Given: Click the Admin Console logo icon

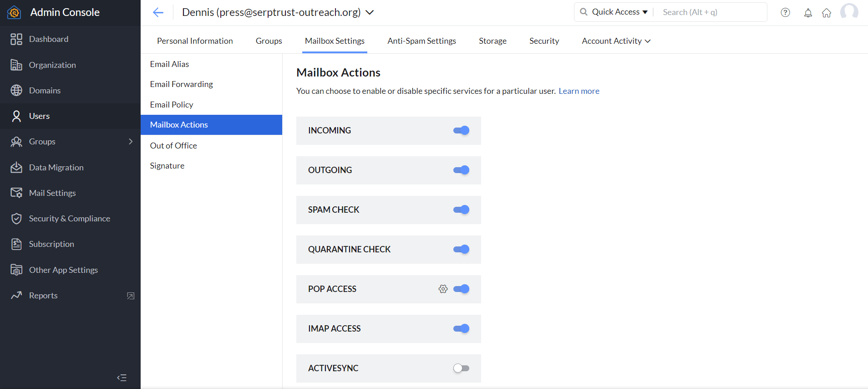Looking at the screenshot, I should [x=14, y=12].
